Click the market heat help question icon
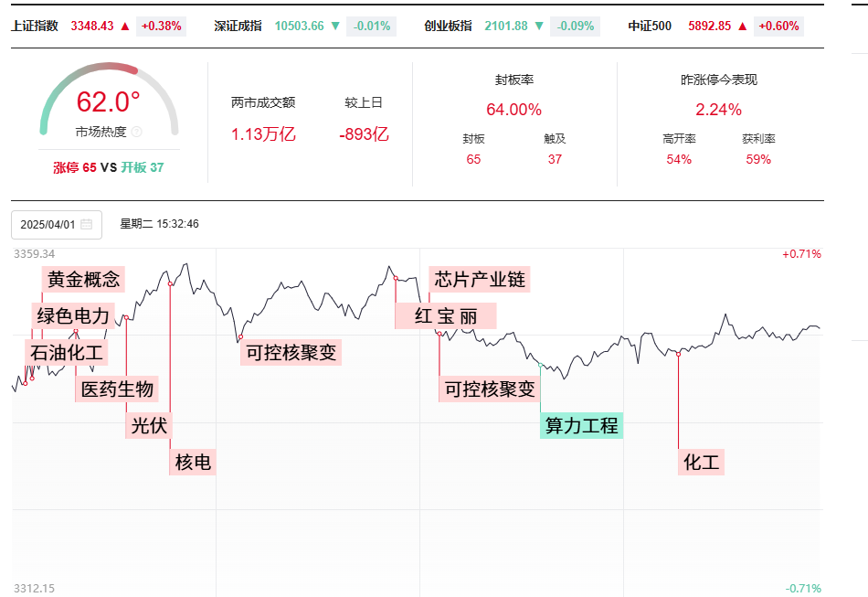The image size is (868, 597). tap(137, 132)
